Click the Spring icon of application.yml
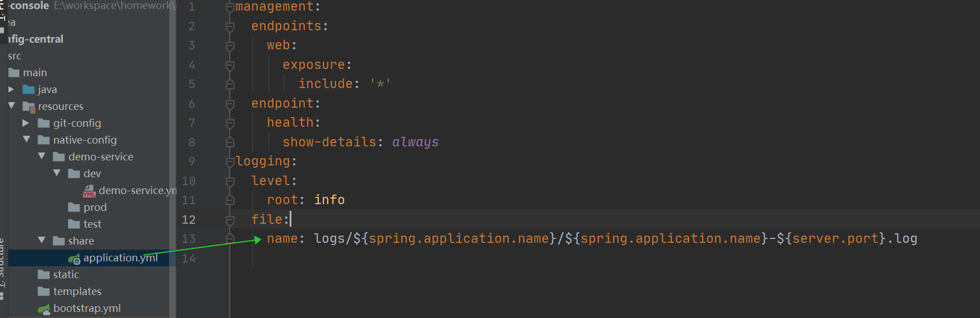 [x=74, y=259]
